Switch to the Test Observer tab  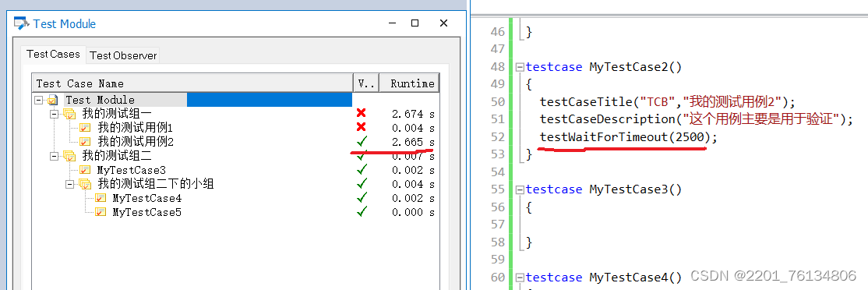click(123, 55)
